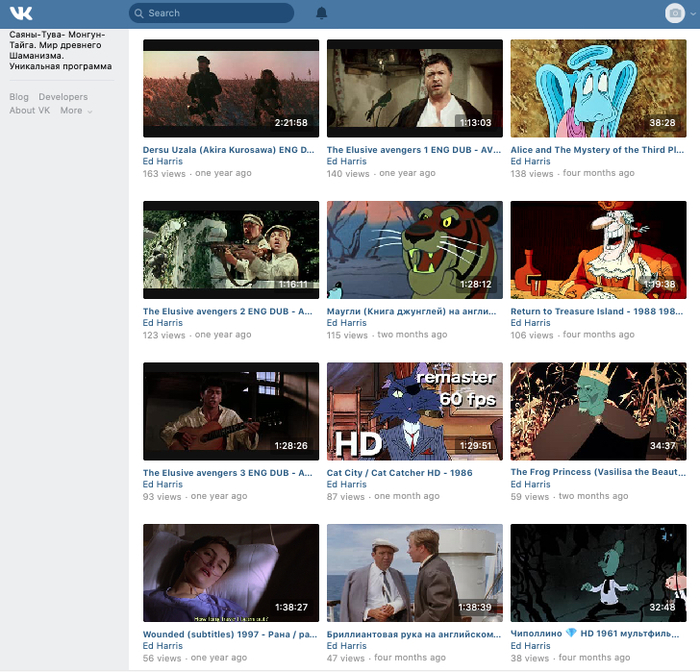Click the 140 views text
This screenshot has height=672, width=700.
click(348, 174)
